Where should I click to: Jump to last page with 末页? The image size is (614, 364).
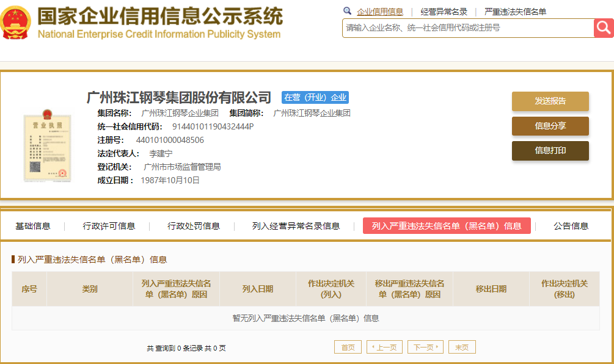click(x=462, y=347)
